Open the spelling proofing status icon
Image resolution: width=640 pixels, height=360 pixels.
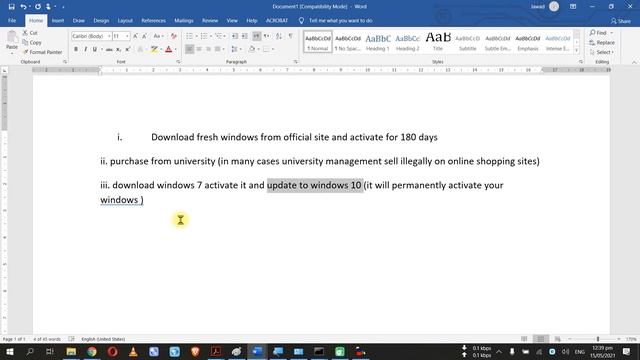[71, 339]
